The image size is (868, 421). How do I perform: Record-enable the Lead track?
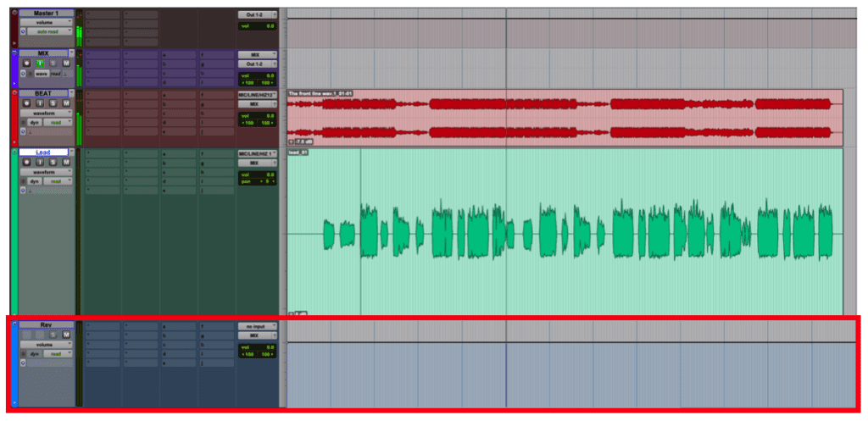click(26, 163)
